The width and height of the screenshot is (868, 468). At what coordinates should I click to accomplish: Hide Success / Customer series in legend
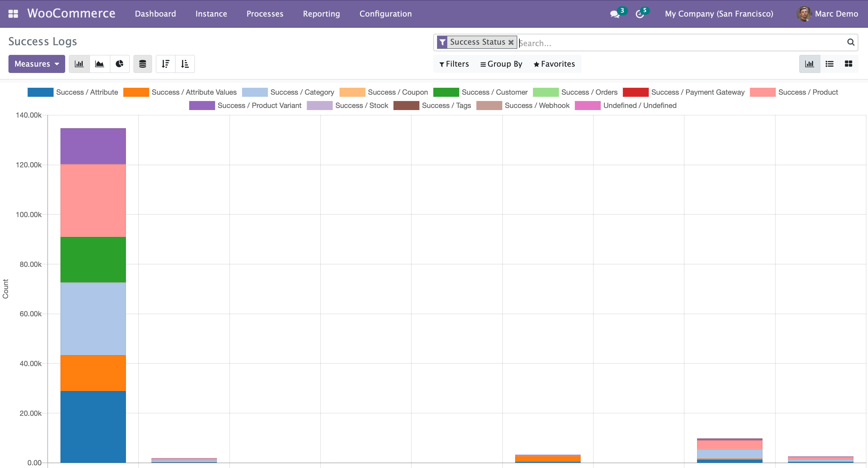pos(494,92)
